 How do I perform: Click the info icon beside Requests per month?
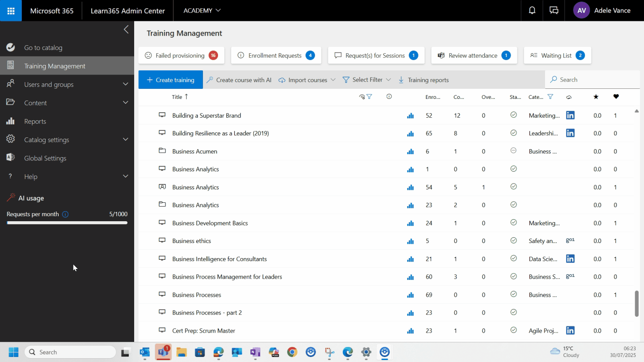coord(65,214)
